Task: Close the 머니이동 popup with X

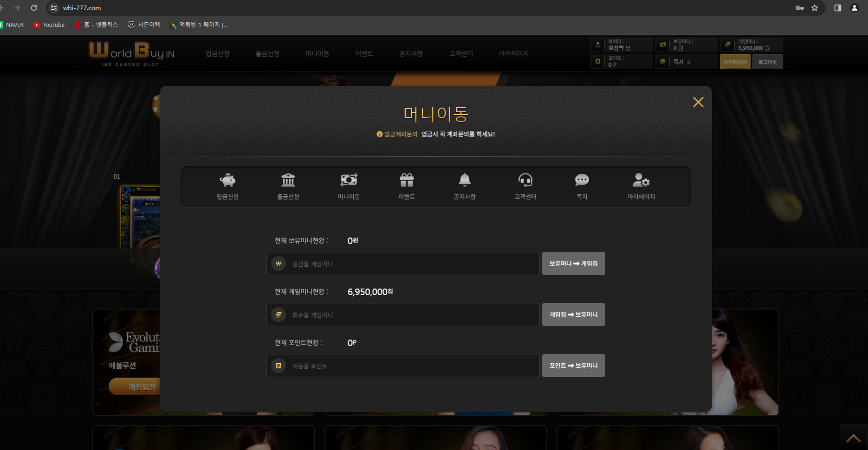Action: [x=698, y=102]
